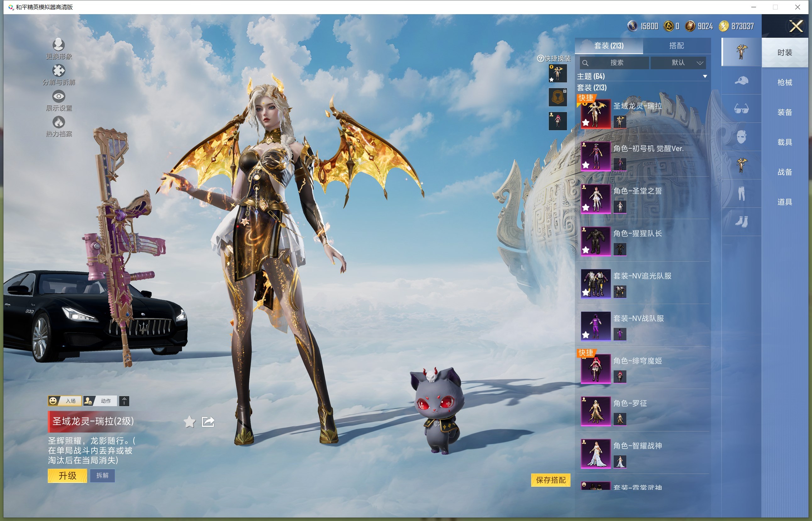Click the 搜索 search field

pos(614,63)
